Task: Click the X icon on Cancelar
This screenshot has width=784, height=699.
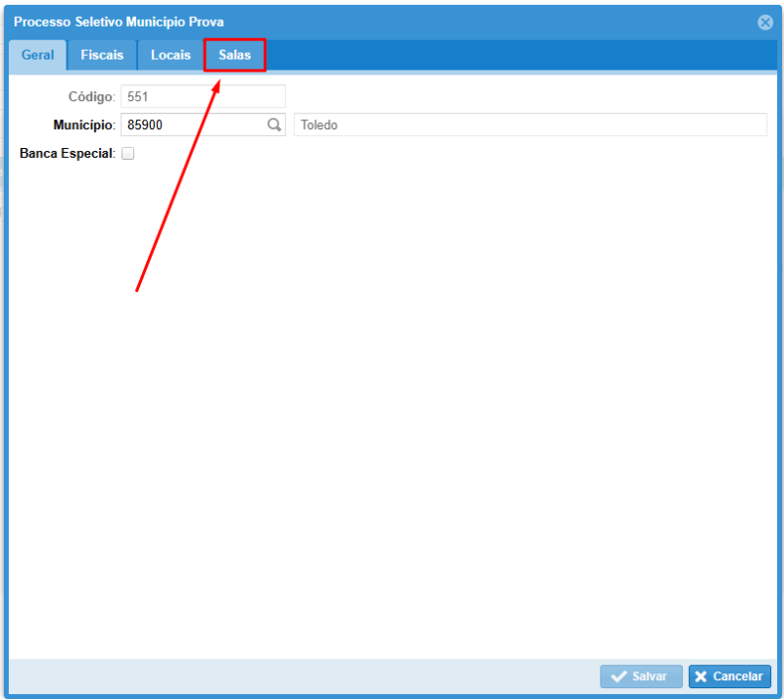Action: point(701,676)
